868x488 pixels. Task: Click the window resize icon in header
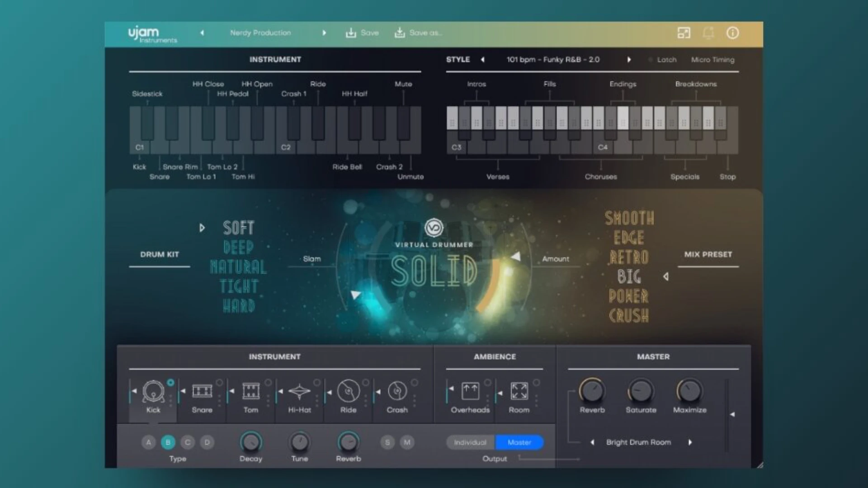coord(684,33)
